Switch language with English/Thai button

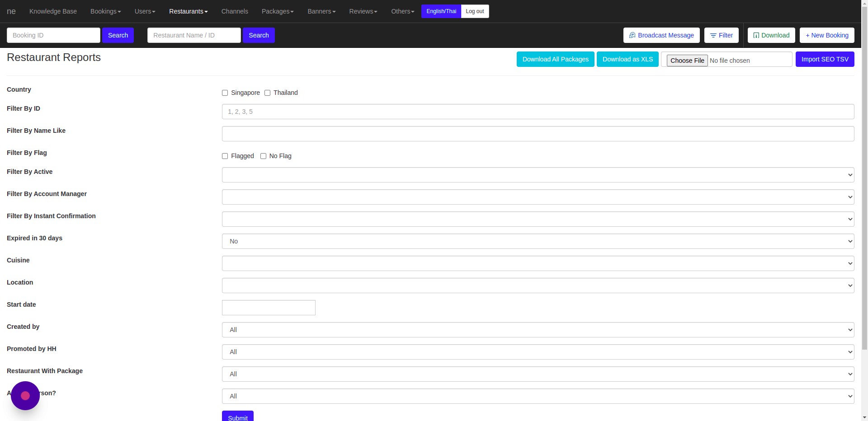(441, 11)
